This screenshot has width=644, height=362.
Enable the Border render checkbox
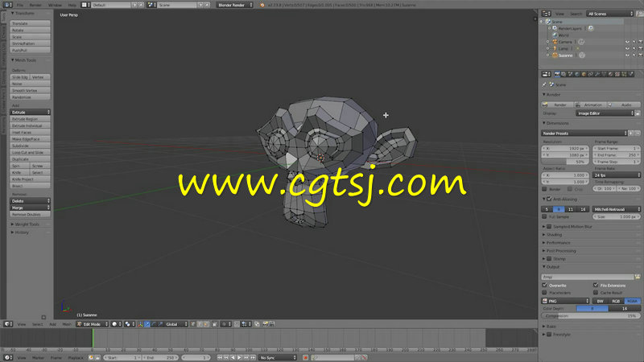tap(545, 189)
